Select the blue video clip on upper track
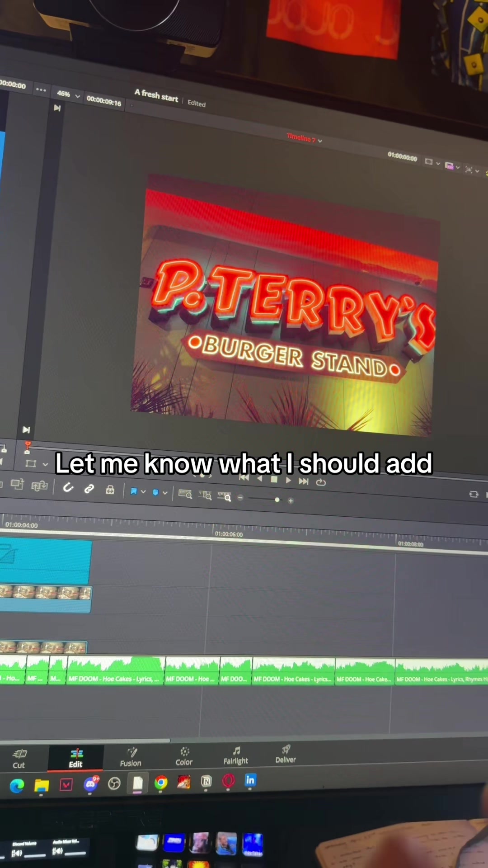Screen dimensions: 488x868 tap(45, 561)
